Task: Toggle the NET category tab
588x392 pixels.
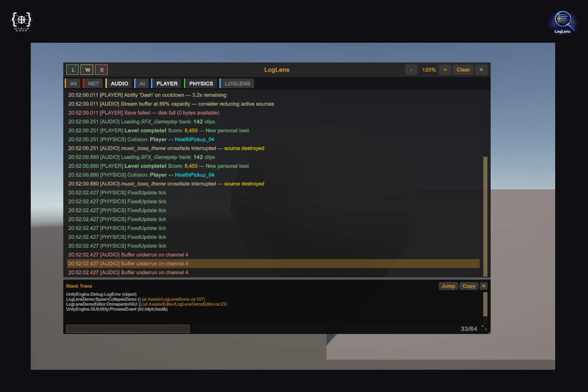Action: coord(93,84)
